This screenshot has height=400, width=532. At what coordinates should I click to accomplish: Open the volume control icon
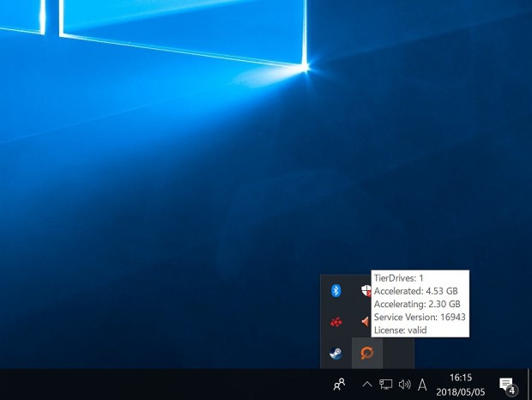coord(404,385)
